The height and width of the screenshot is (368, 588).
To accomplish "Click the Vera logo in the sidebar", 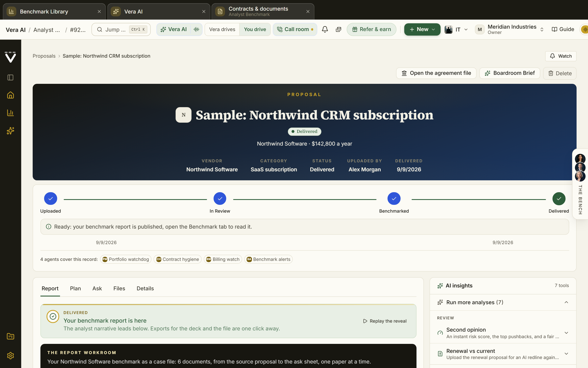I will [x=10, y=57].
